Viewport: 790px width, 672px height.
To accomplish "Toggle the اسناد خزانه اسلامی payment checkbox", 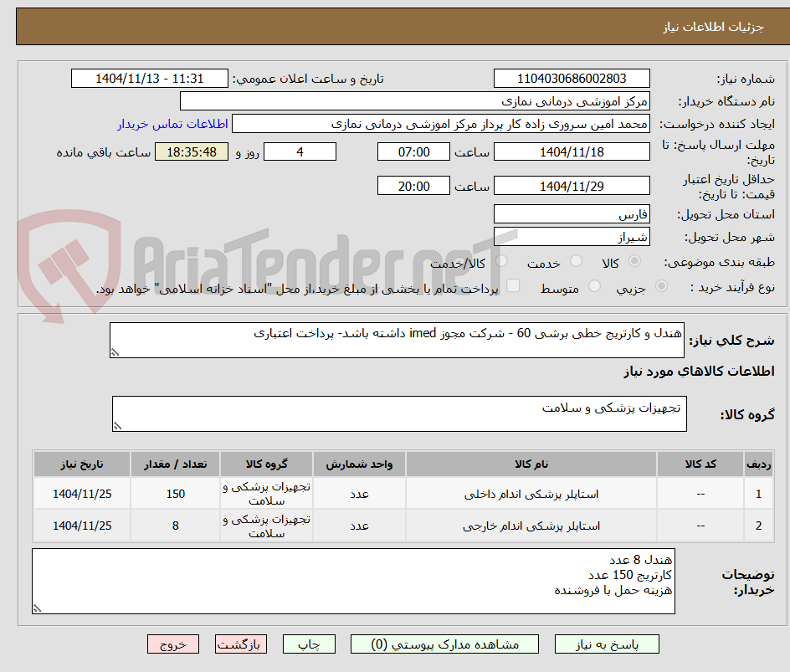I will tap(513, 285).
